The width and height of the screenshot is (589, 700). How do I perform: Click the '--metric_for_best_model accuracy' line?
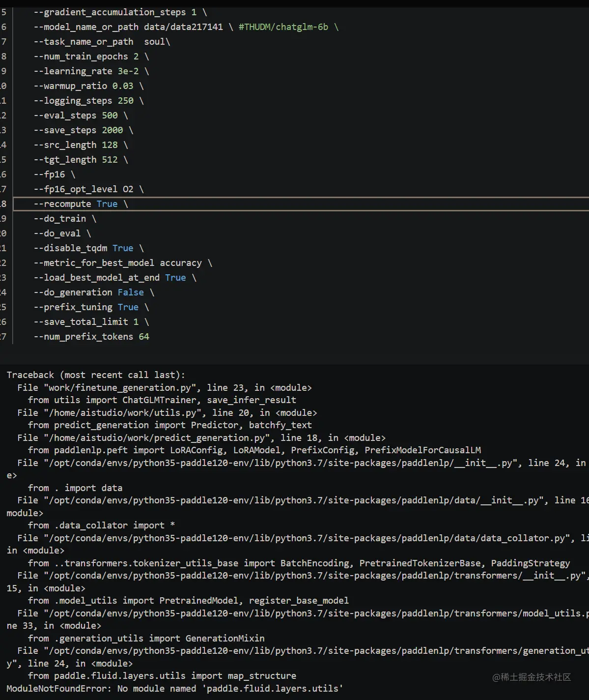point(123,262)
